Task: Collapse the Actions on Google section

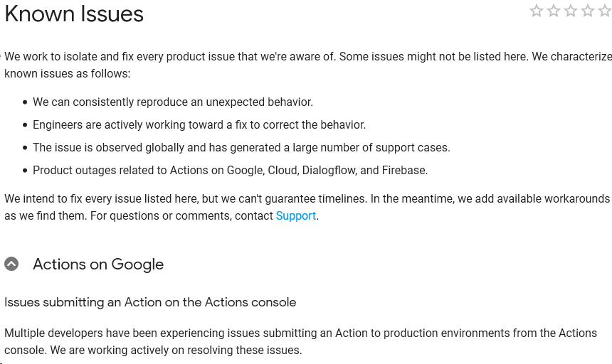Action: click(11, 264)
